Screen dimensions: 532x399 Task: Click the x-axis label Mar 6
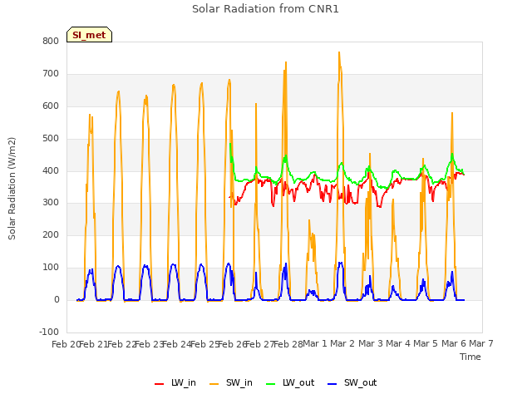coord(454,343)
